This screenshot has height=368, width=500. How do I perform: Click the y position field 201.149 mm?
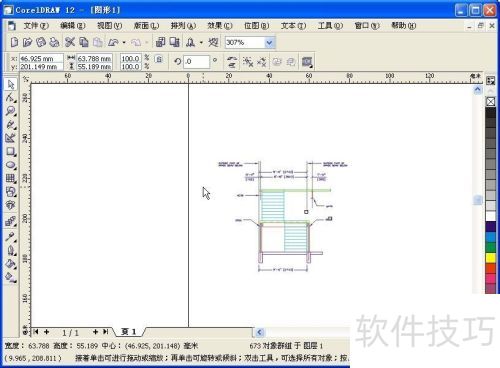41,67
